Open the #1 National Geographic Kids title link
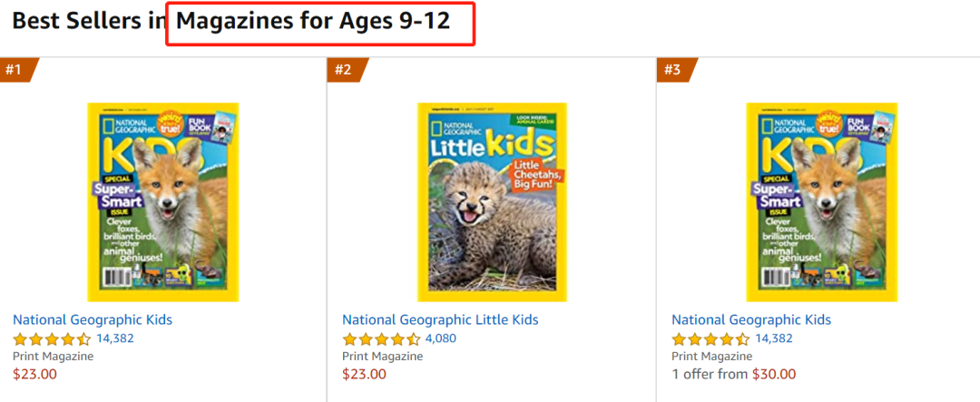 [x=93, y=319]
